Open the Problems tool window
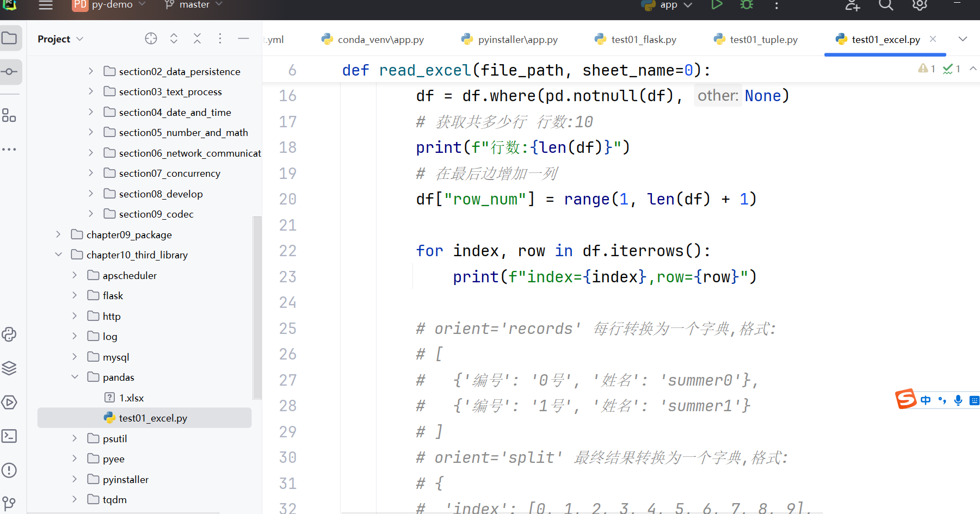Viewport: 980px width, 514px height. 9,470
